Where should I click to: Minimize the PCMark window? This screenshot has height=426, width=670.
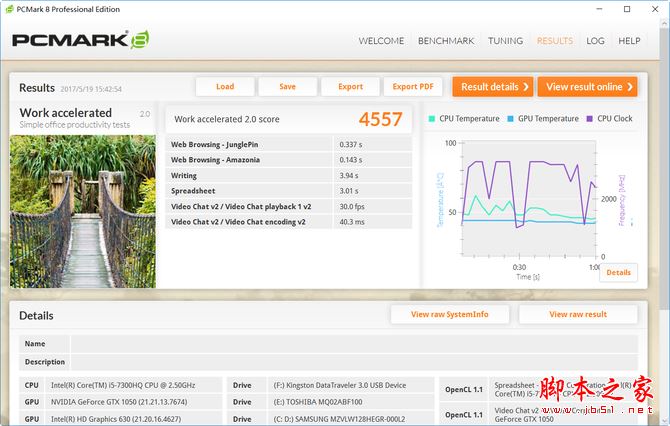tap(599, 9)
